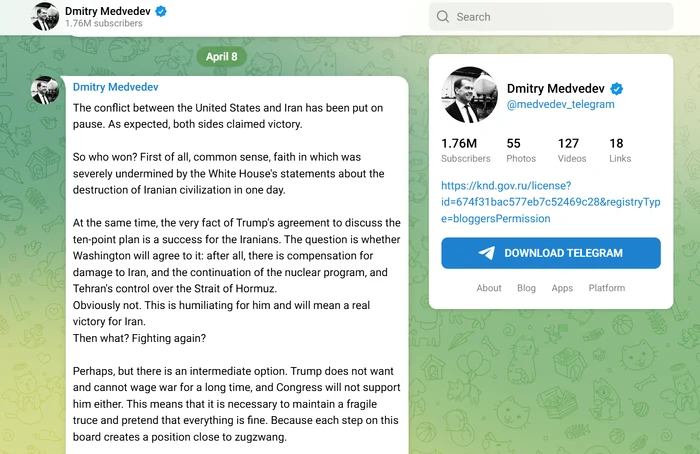
Task: Select the April 8 date badge
Action: [x=221, y=56]
